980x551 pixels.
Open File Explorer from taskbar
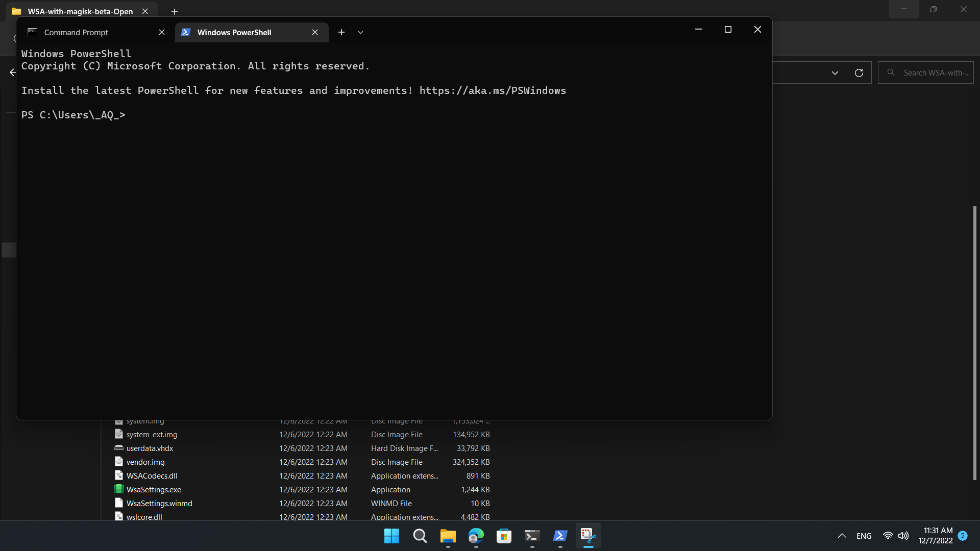click(x=448, y=536)
